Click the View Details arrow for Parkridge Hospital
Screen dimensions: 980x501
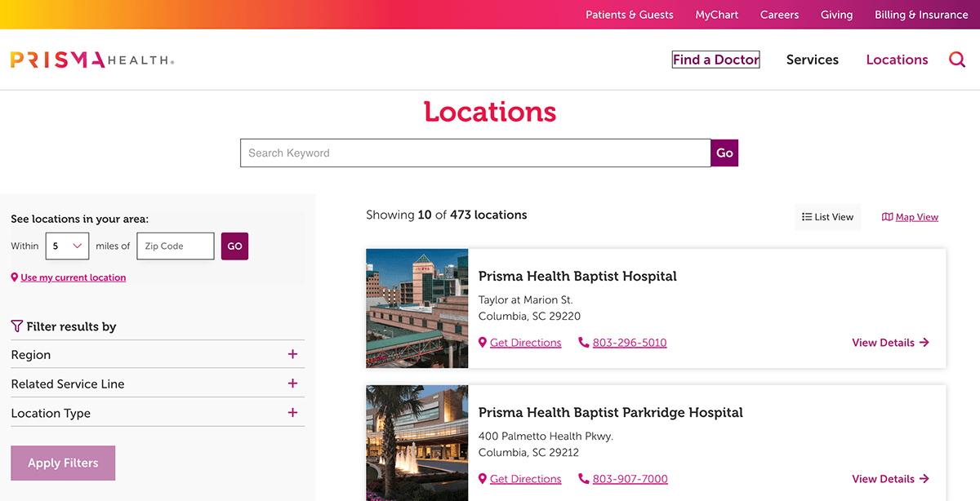pos(924,479)
